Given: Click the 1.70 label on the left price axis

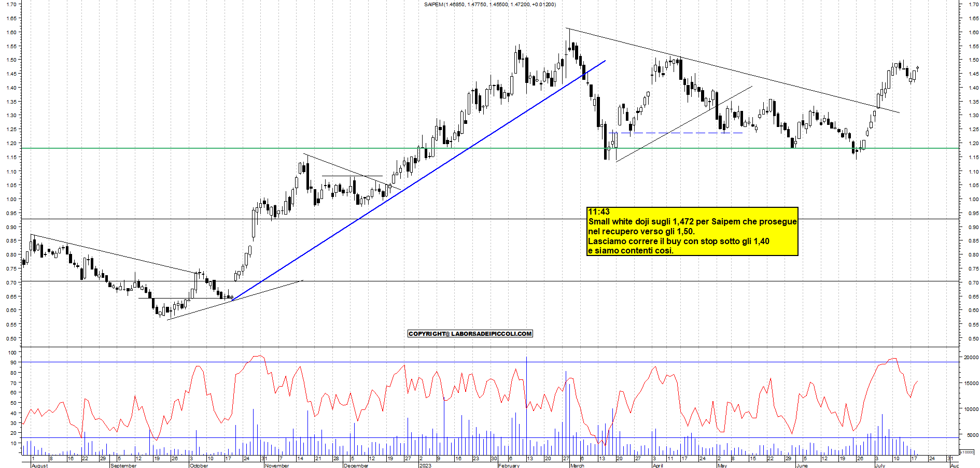Looking at the screenshot, I should click(10, 4).
